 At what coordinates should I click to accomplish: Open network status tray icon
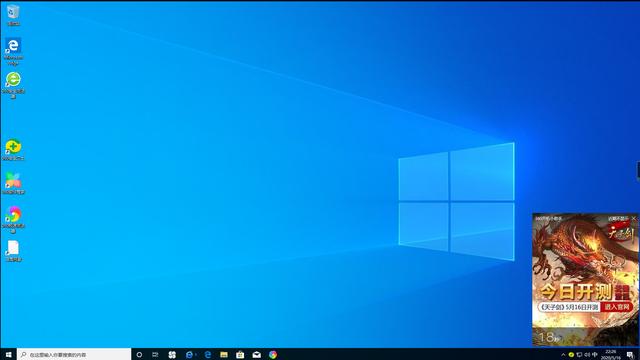click(579, 355)
